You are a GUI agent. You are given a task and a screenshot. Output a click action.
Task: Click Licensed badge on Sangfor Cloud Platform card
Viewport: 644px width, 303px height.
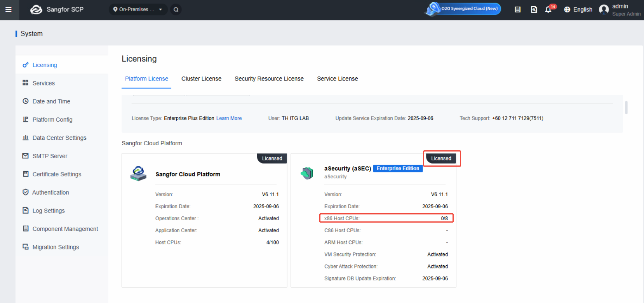272,158
